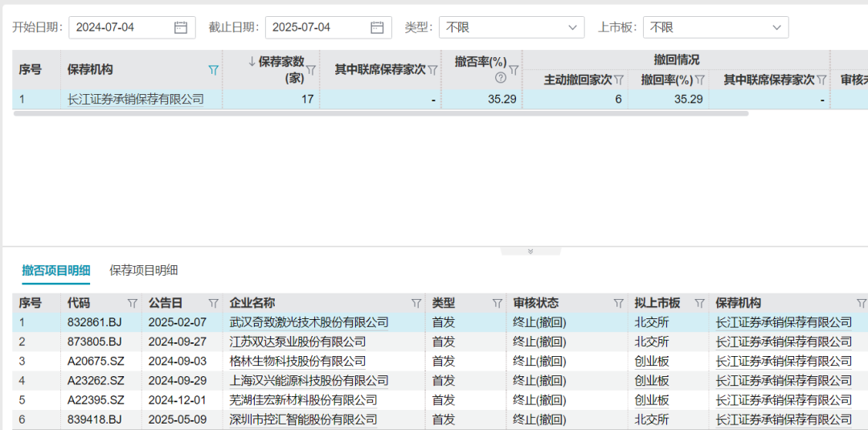Click the filter icon on 保荐机构 column header
Viewport: 868px width, 430px height.
(213, 70)
